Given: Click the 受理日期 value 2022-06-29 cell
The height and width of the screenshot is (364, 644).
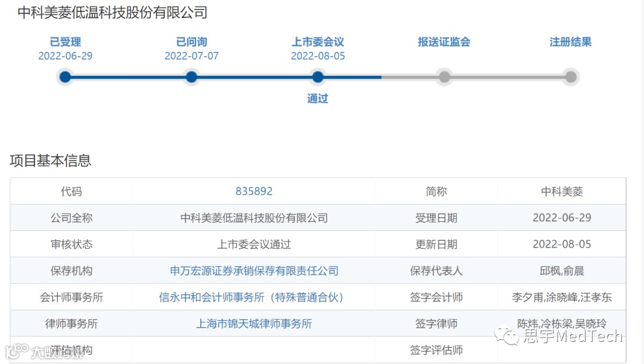Looking at the screenshot, I should pyautogui.click(x=562, y=218).
